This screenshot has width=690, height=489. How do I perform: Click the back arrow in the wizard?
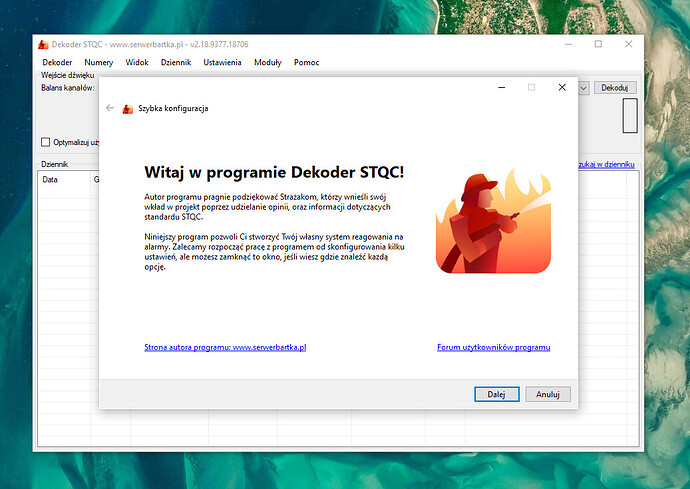pyautogui.click(x=110, y=108)
